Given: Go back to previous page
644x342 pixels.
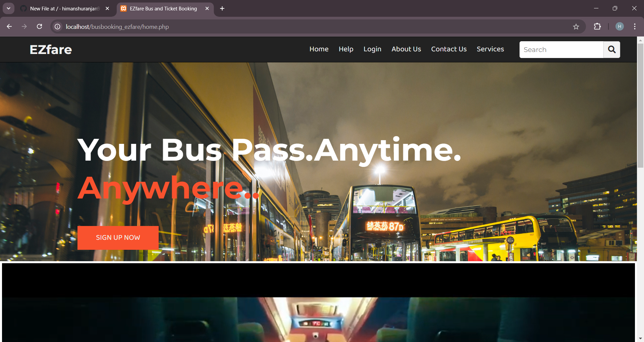Looking at the screenshot, I should coord(9,26).
